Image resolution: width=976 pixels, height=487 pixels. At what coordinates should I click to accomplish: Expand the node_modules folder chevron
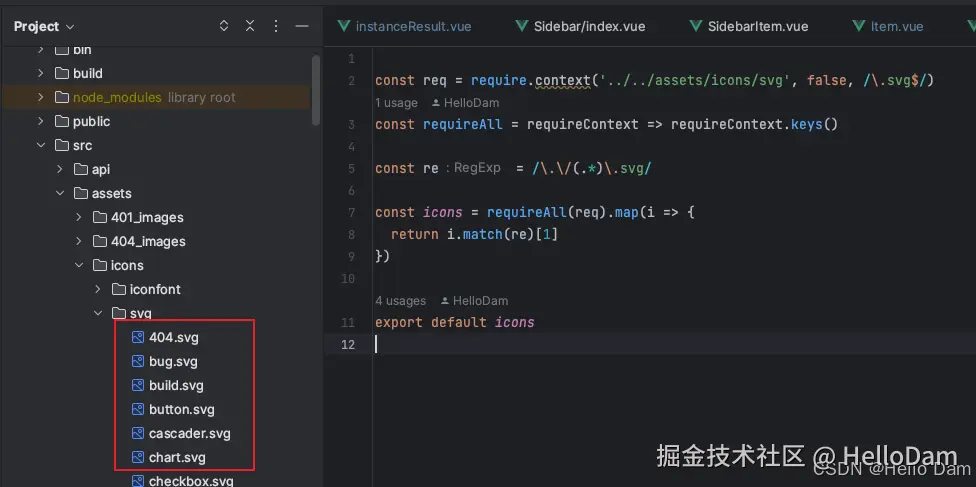41,97
